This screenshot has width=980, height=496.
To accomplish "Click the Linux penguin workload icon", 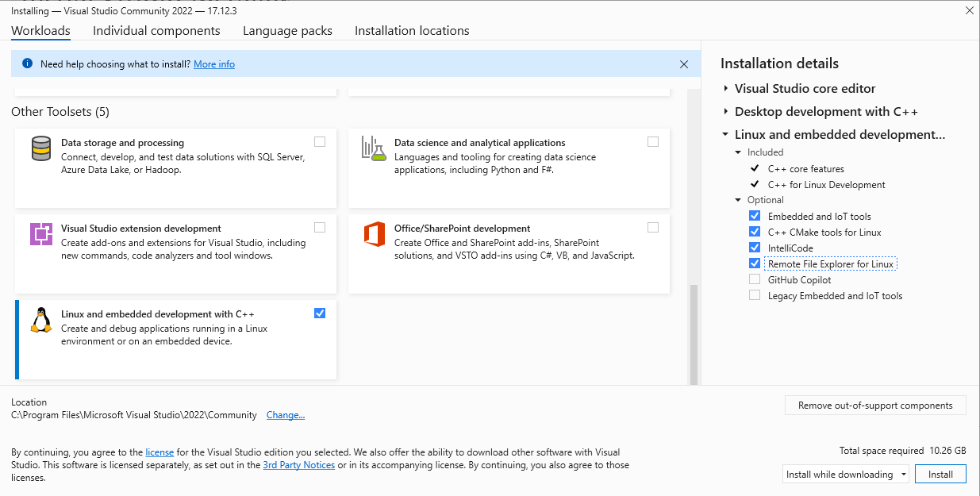I will pyautogui.click(x=40, y=320).
